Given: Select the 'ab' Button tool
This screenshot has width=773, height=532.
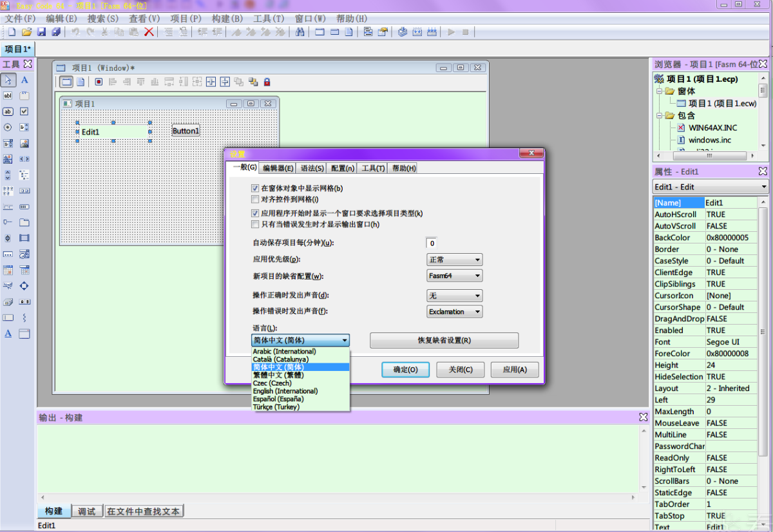Looking at the screenshot, I should tap(8, 111).
